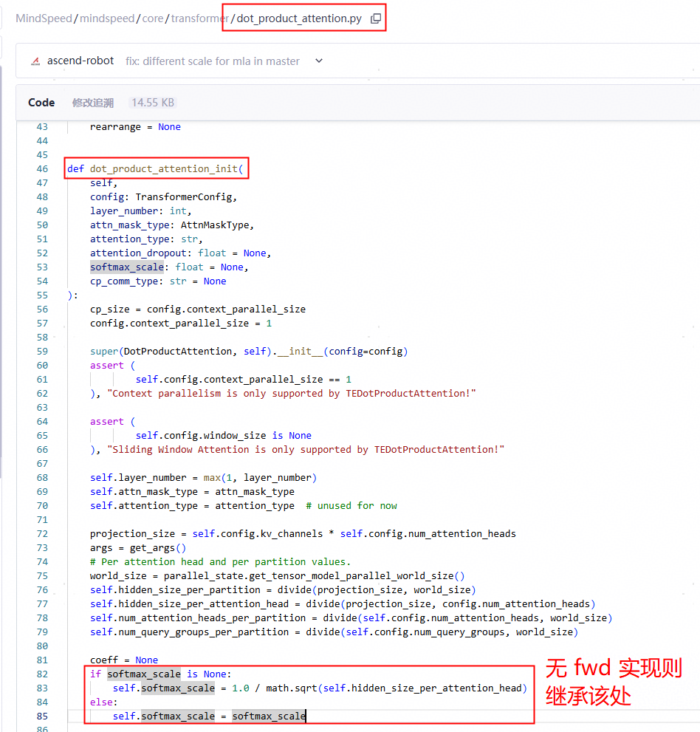This screenshot has width=700, height=732.
Task: Click 'self.config.window_size is None' line
Action: (223, 435)
